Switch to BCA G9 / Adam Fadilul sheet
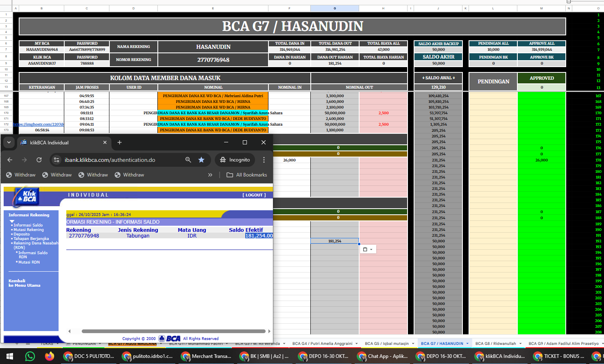The image size is (604, 364). point(563,344)
